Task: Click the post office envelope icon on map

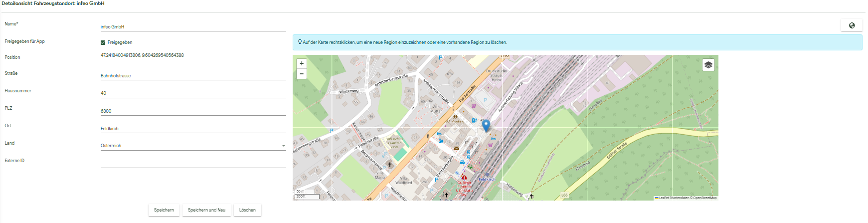Action: tap(456, 148)
